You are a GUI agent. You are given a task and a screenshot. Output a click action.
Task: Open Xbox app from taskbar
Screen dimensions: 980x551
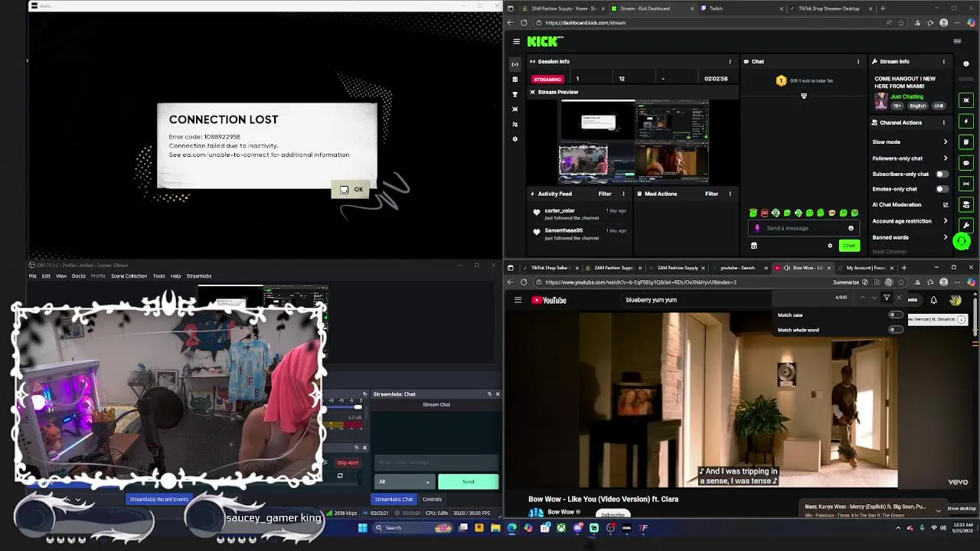(x=561, y=527)
